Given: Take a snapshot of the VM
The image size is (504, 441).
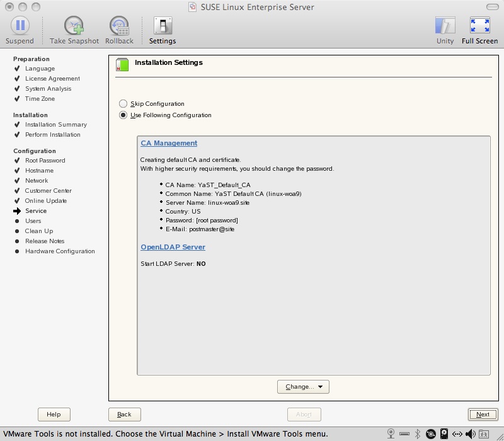Looking at the screenshot, I should [74, 30].
